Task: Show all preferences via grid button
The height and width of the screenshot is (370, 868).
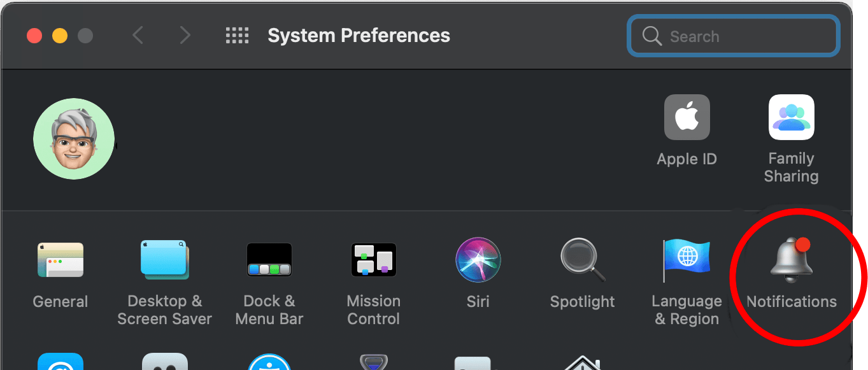Action: tap(238, 36)
